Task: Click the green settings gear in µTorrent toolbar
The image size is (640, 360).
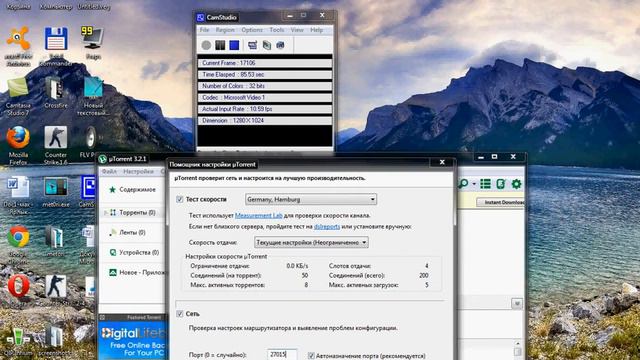Action: [x=516, y=184]
